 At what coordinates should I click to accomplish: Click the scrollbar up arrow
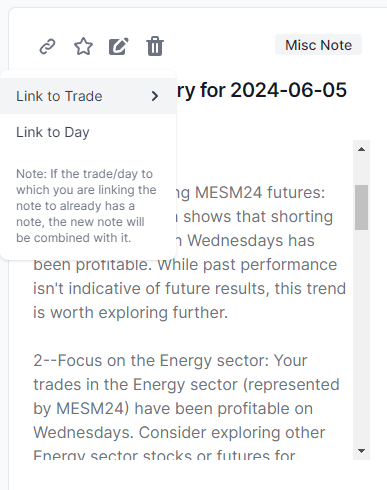coord(361,149)
